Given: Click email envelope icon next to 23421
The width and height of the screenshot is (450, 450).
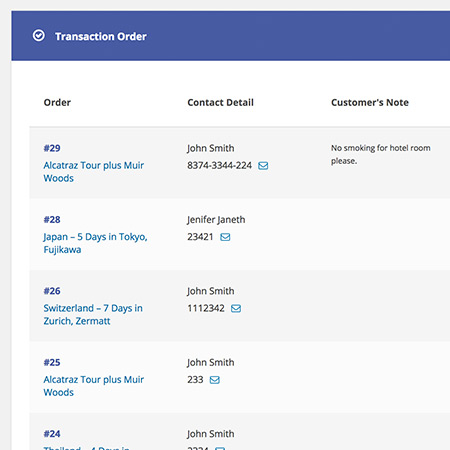Looking at the screenshot, I should point(225,237).
